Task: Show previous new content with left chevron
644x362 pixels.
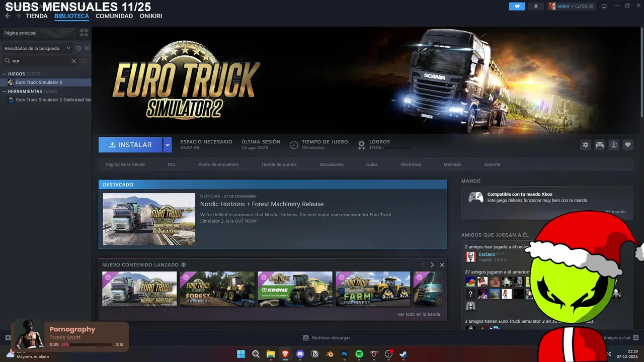Action: point(423,265)
